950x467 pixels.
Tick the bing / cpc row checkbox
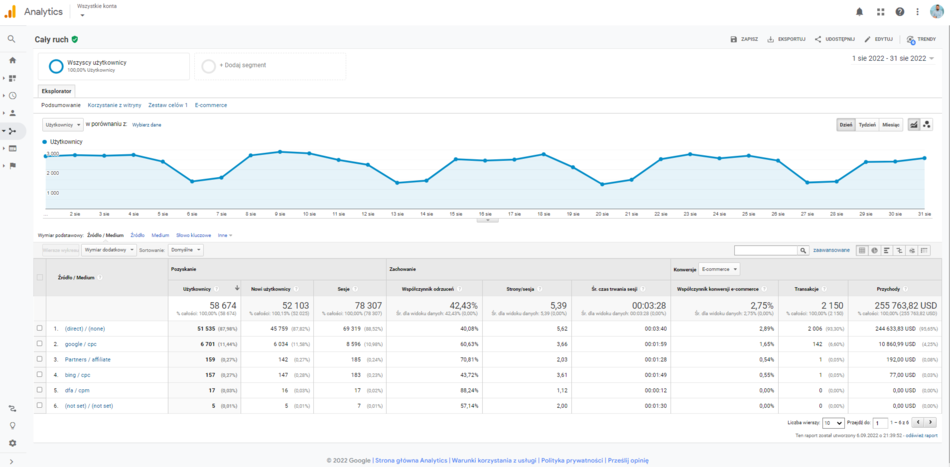(x=40, y=374)
